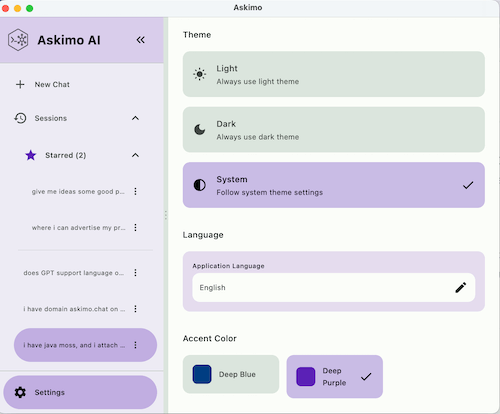Select the System theme option
Screen dimensions: 500x414
[x=334, y=185]
